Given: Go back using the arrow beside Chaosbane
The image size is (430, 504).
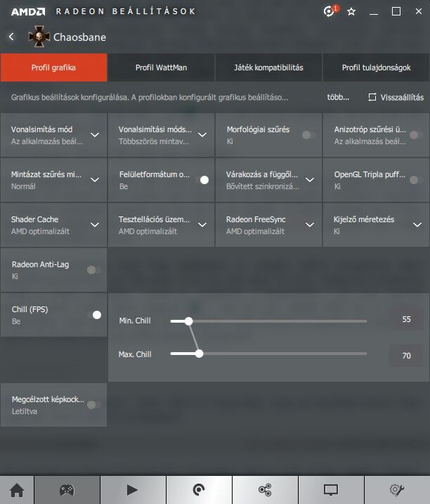Looking at the screenshot, I should click(11, 37).
